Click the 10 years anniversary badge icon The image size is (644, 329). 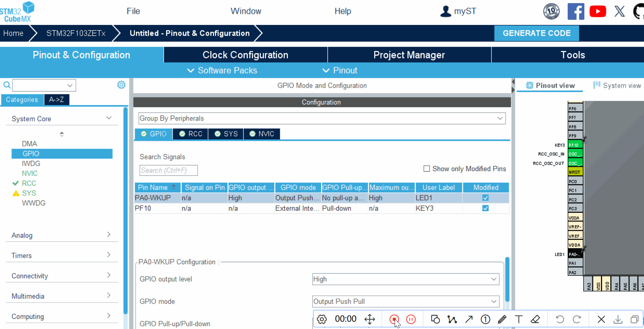tap(551, 11)
